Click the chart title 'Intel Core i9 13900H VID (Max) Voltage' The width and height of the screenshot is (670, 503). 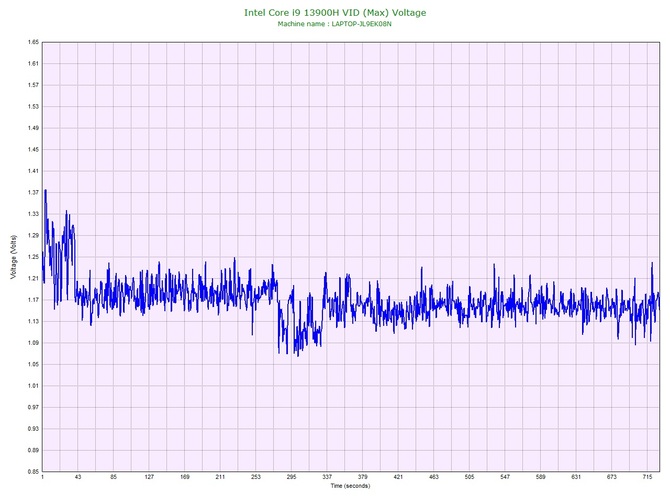[335, 13]
